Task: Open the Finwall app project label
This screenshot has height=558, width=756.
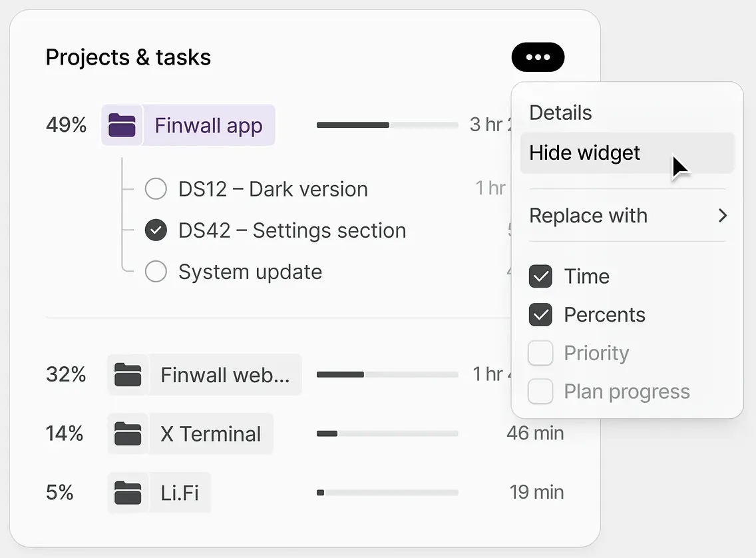Action: (x=209, y=125)
